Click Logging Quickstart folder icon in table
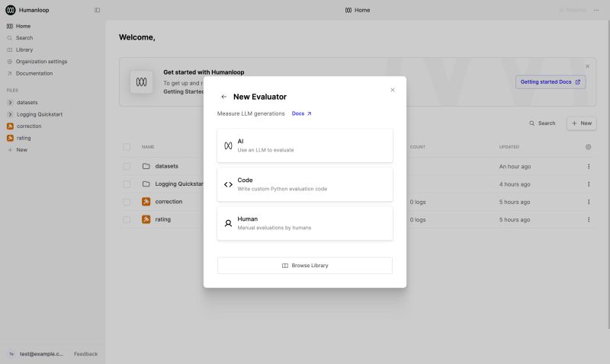 pyautogui.click(x=146, y=184)
